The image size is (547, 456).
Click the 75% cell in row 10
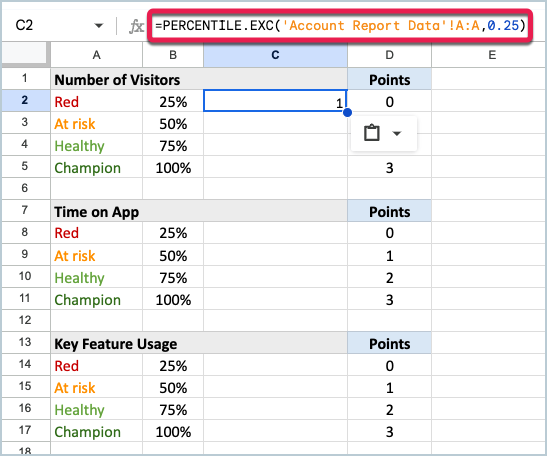(173, 278)
